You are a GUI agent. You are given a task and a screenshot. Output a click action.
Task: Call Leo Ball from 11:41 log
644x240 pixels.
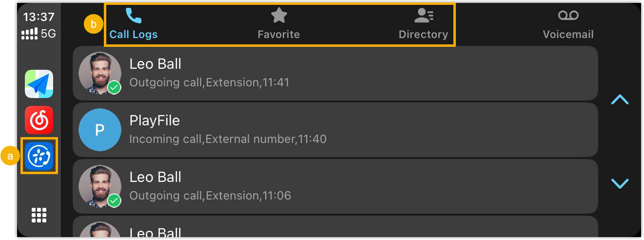[x=335, y=73]
